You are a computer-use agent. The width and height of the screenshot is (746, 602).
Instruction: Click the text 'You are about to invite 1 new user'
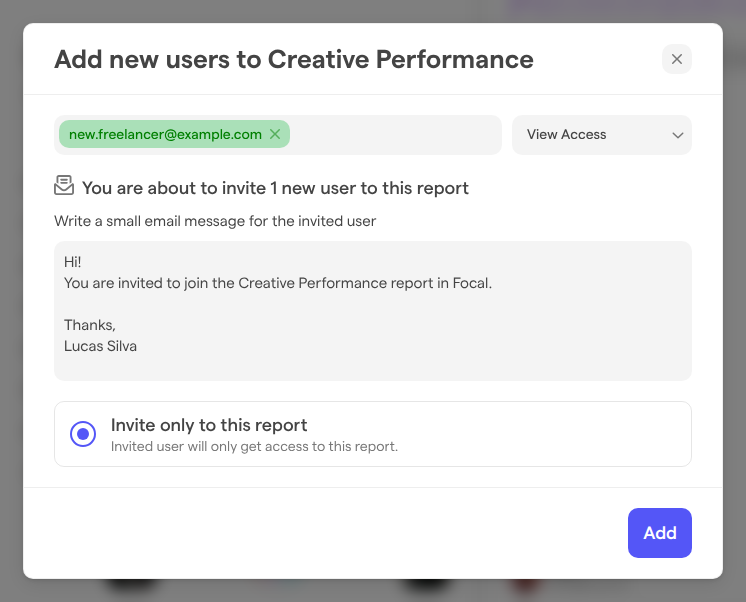[x=275, y=188]
